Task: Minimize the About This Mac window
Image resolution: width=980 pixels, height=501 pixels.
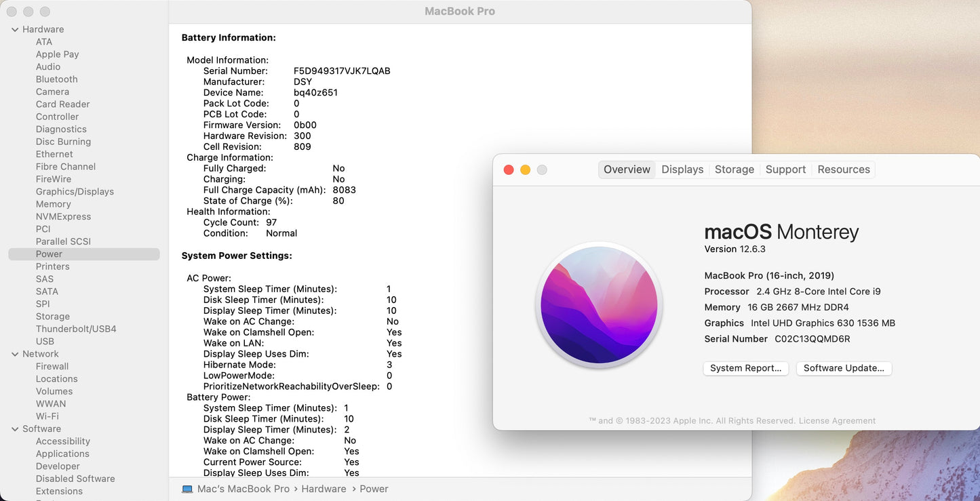Action: click(x=525, y=169)
